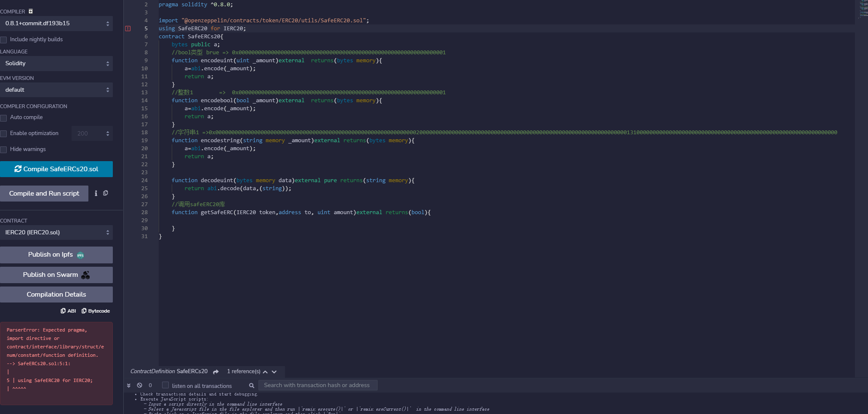Click the transaction hash search field
868x414 pixels.
(318, 385)
